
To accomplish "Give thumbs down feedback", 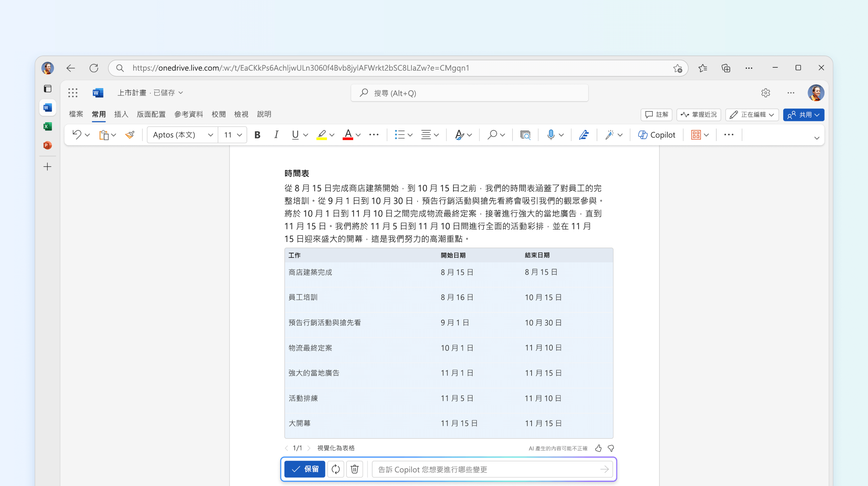I will click(x=611, y=448).
